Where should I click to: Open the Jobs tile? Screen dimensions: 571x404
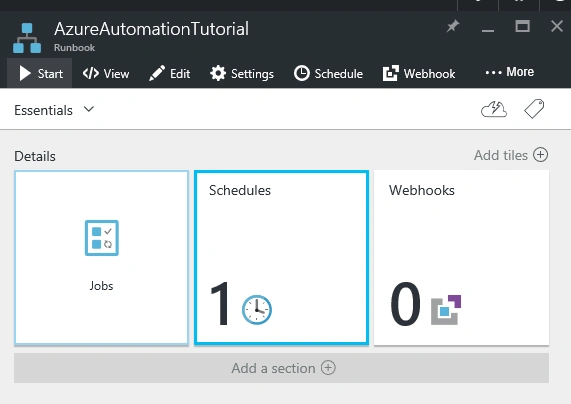[x=102, y=258]
